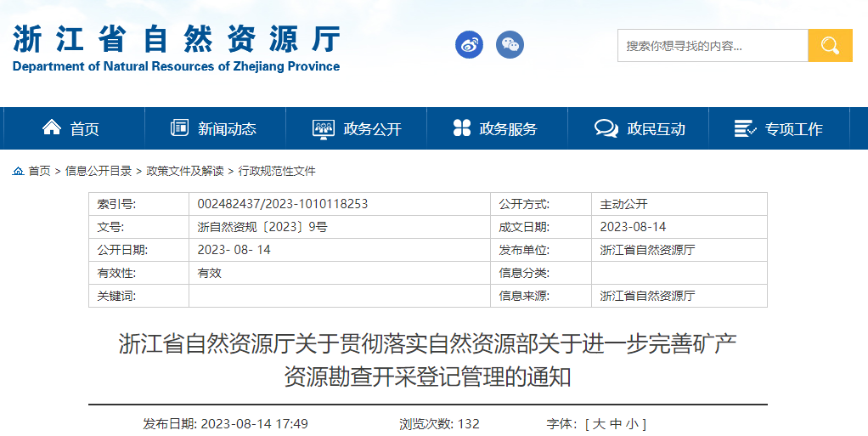Viewport: 868px width, 436px height.
Task: Click the 政务服务 four-dots icon
Action: [462, 127]
